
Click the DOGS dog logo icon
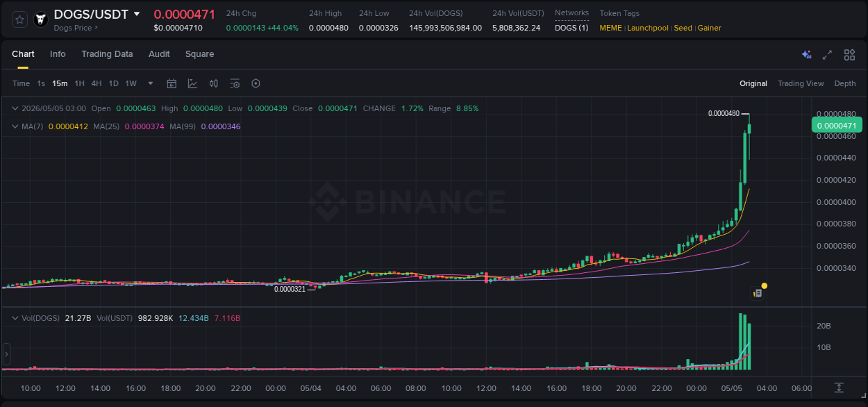41,19
